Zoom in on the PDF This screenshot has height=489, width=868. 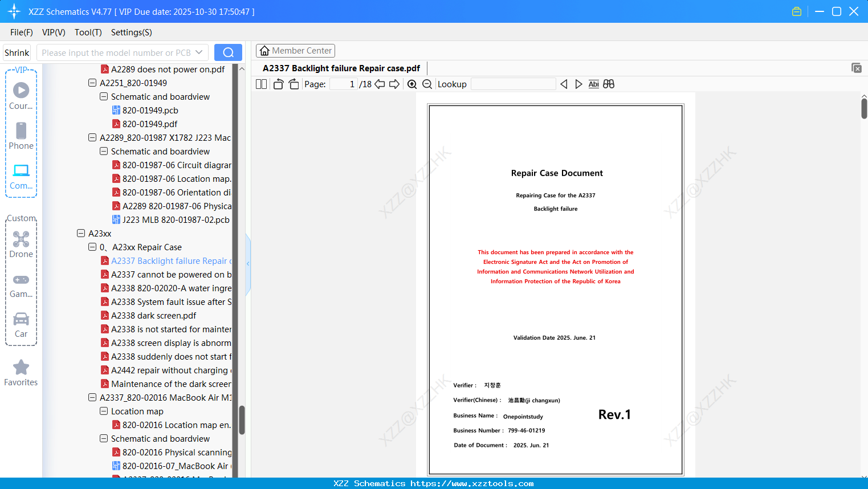tap(412, 84)
